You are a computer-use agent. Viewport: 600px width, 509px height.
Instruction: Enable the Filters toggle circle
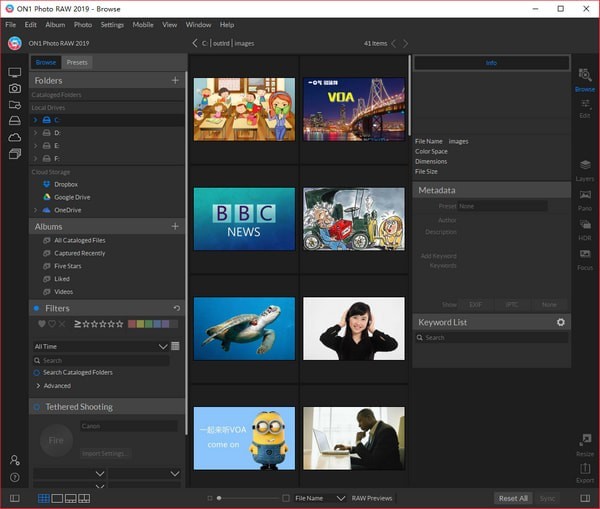[x=37, y=308]
